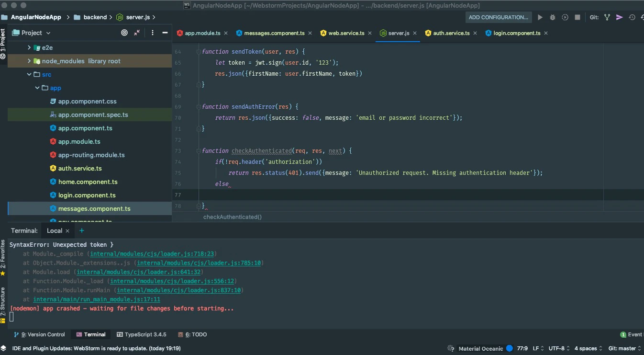Click the Git update project icon
644x355 pixels.
tap(607, 17)
